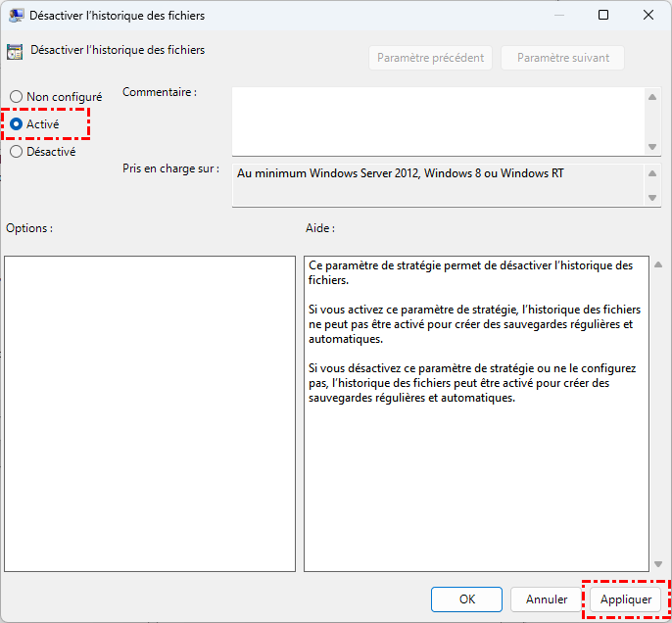Click the Commentaire box scroll up arrow

[653, 97]
